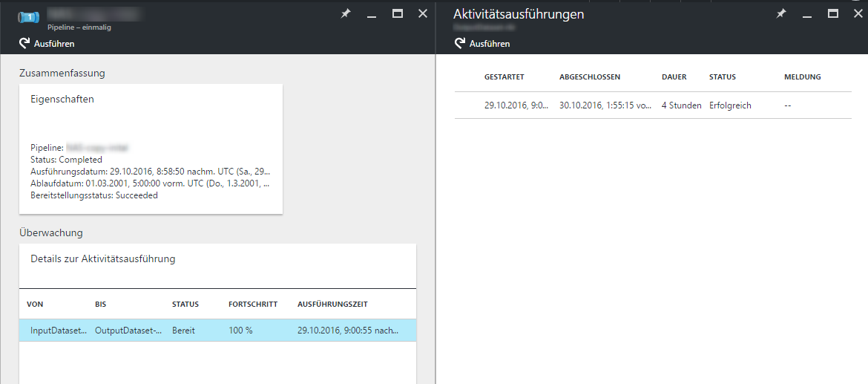Image resolution: width=868 pixels, height=384 pixels.
Task: Pin the Aktivitätsausführungen blade
Action: coord(781,14)
